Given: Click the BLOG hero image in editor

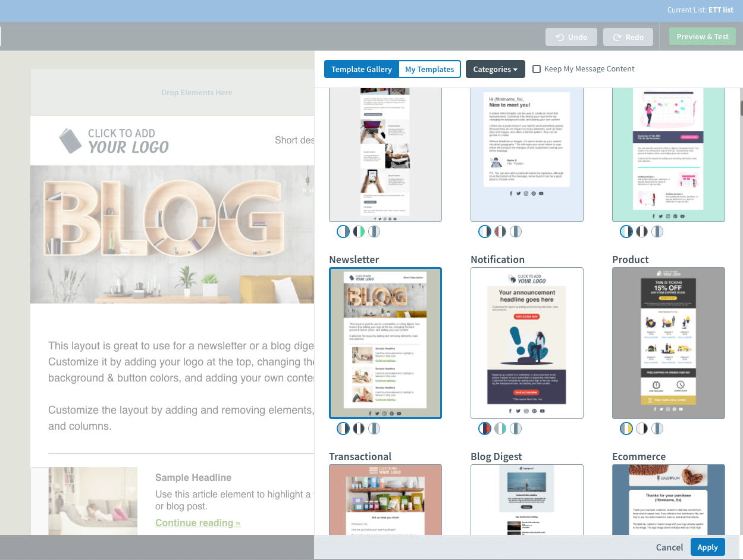Looking at the screenshot, I should click(173, 234).
